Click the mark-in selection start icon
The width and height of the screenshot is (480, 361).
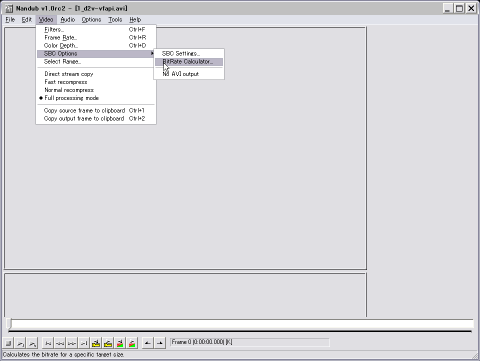(x=148, y=343)
